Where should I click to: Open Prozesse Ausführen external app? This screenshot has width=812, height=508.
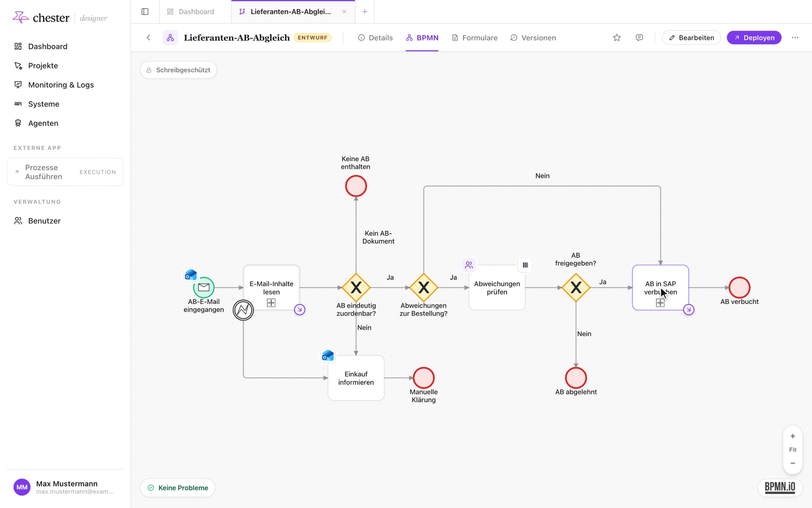65,172
